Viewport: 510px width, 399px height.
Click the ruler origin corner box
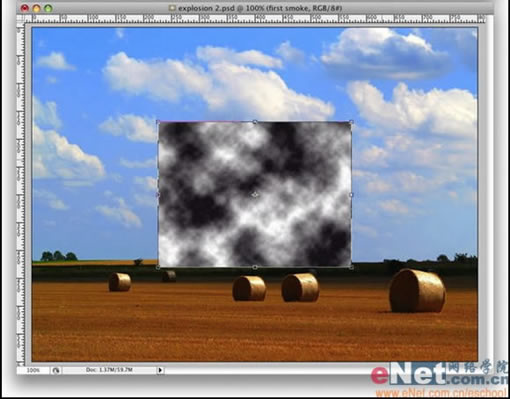(x=21, y=19)
